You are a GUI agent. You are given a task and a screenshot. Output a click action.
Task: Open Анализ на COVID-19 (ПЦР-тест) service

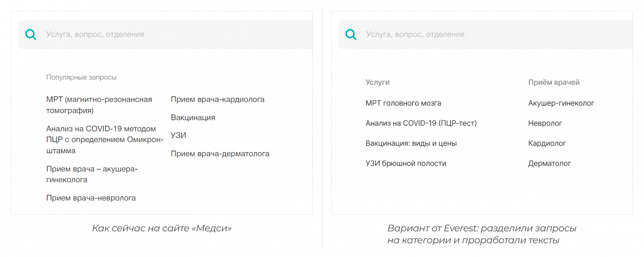pyautogui.click(x=421, y=123)
